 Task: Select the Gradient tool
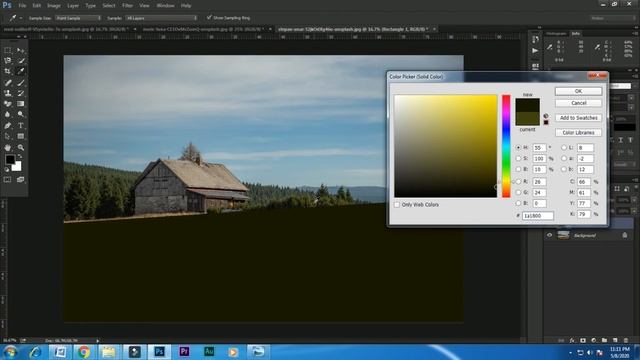point(21,104)
